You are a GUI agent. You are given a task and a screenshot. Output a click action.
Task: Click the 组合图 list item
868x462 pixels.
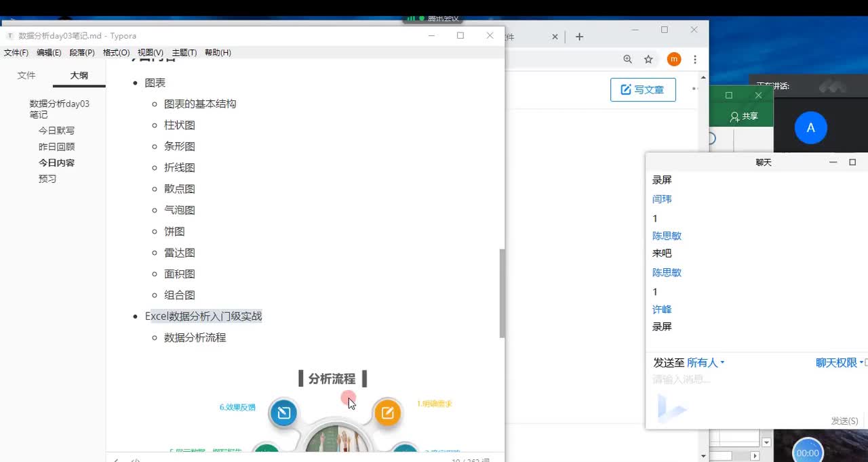pyautogui.click(x=180, y=295)
